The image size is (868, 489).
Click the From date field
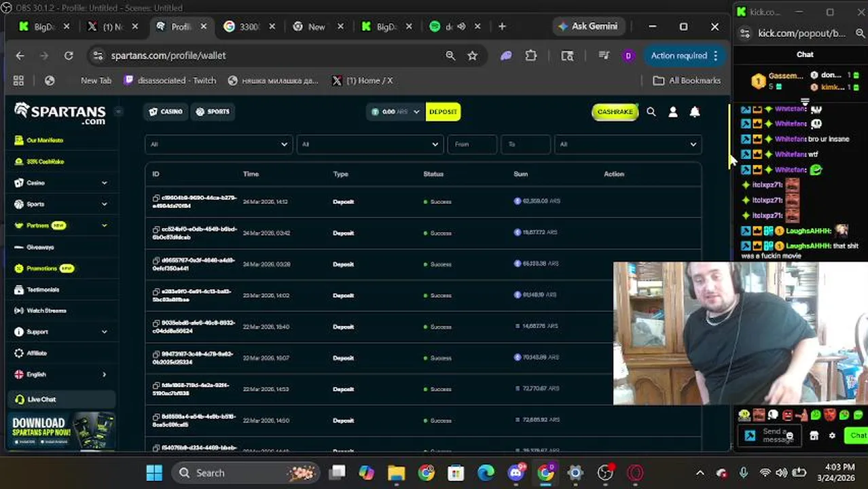pyautogui.click(x=472, y=144)
